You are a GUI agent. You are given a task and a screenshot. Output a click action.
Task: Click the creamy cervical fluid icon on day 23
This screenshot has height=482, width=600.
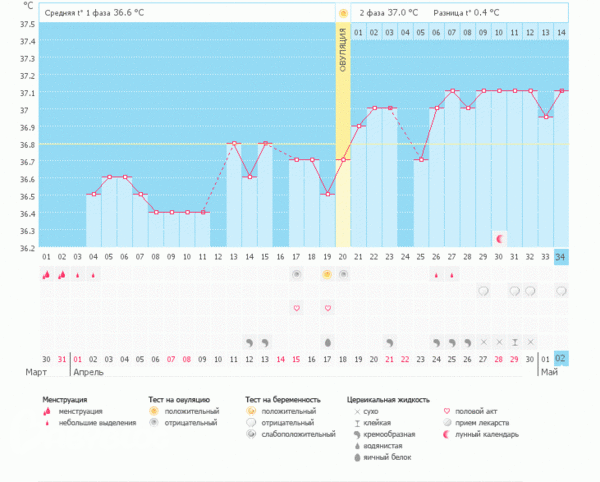(x=389, y=342)
